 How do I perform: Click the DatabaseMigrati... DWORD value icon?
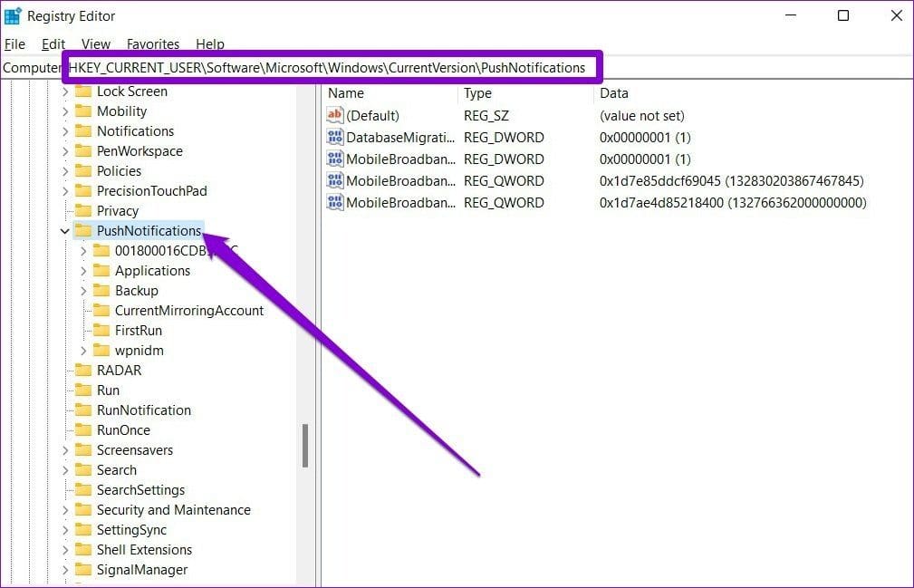(334, 137)
